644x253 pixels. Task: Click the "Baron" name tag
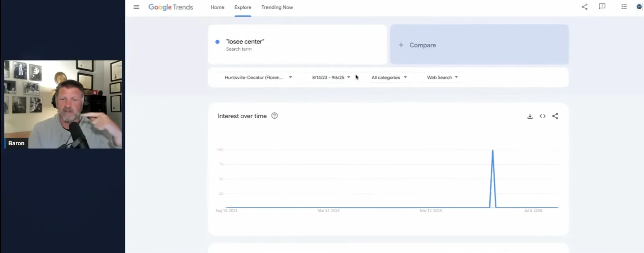[x=17, y=143]
